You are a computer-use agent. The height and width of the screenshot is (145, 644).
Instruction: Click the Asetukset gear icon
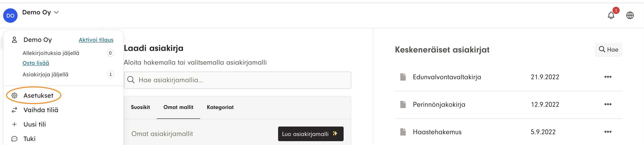pyautogui.click(x=14, y=95)
